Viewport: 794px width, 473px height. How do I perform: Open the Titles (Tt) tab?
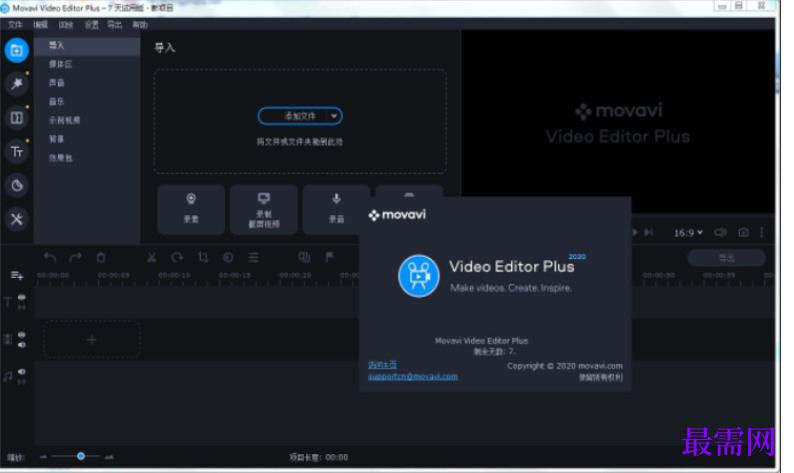coord(17,151)
